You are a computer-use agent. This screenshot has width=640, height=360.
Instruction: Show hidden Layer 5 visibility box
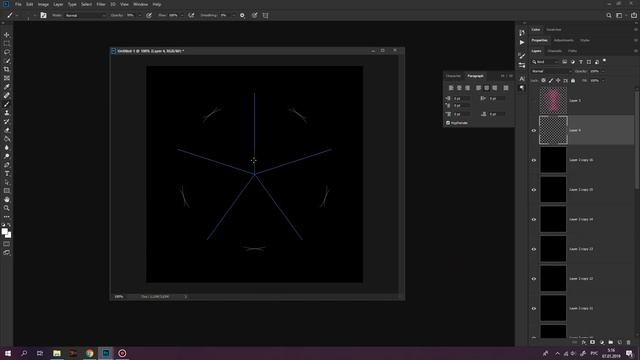tap(533, 100)
